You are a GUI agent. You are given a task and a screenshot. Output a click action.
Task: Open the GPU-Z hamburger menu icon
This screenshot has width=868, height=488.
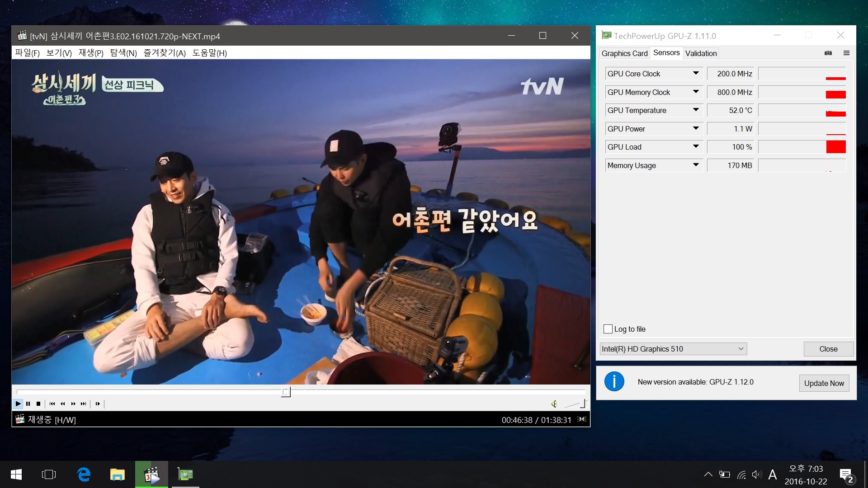846,53
